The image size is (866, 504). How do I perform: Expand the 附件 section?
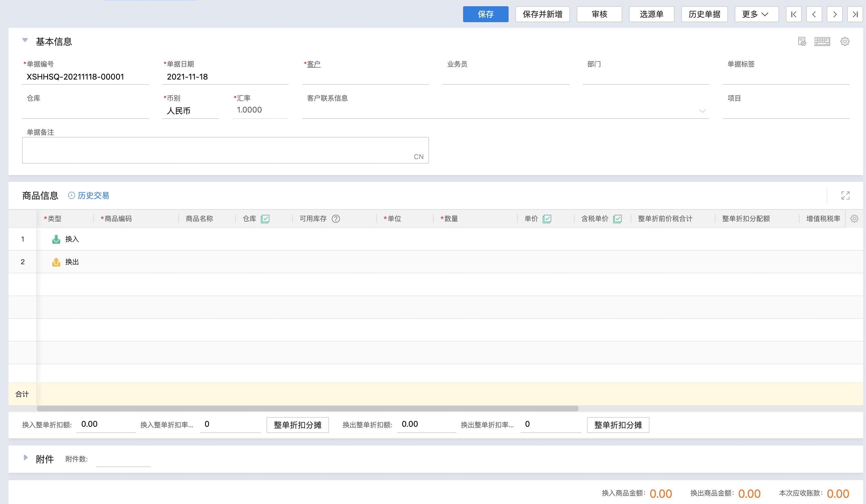tap(26, 458)
